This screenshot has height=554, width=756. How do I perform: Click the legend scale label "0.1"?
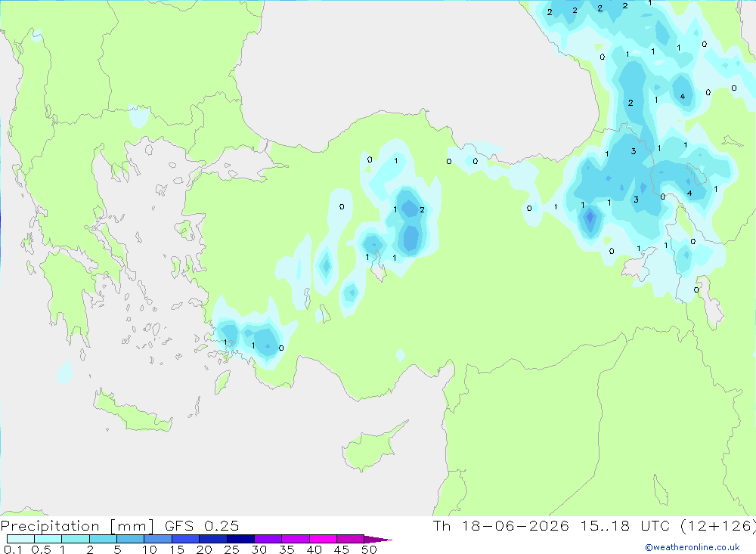tap(13, 549)
